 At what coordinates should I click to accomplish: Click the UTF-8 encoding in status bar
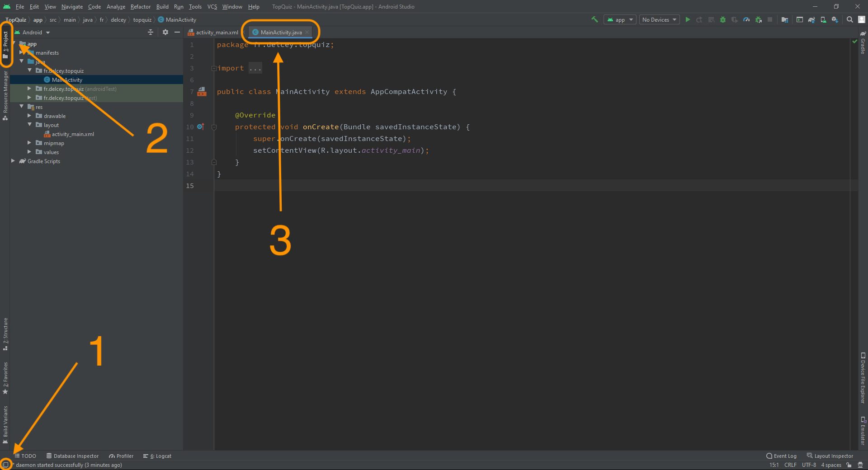click(809, 465)
